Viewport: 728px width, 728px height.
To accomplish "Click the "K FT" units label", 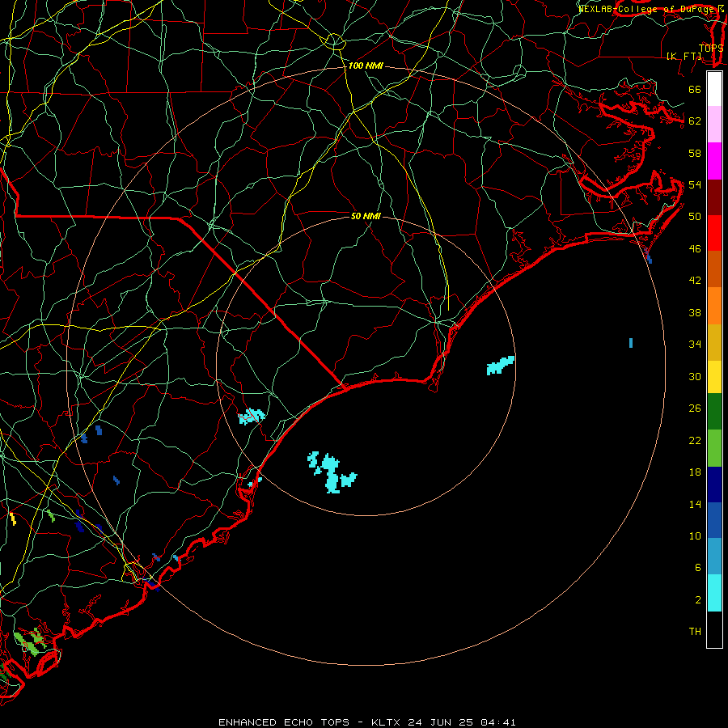I will (x=684, y=56).
